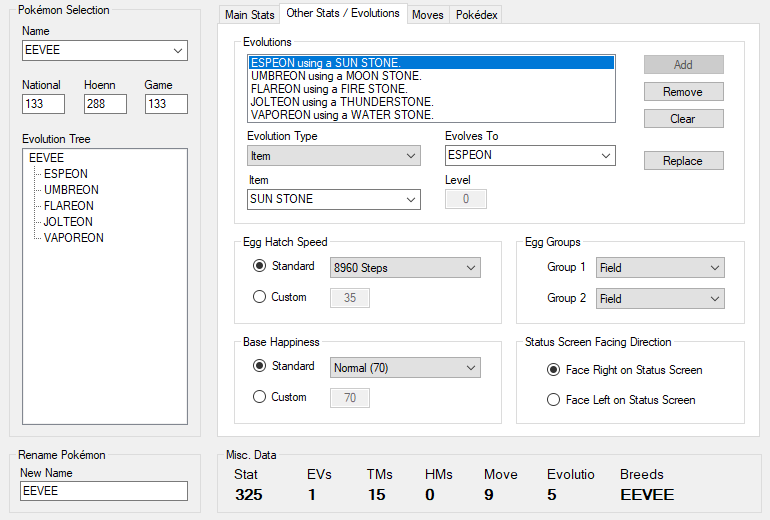770x520 pixels.
Task: Click the Add evolution button
Action: click(684, 64)
